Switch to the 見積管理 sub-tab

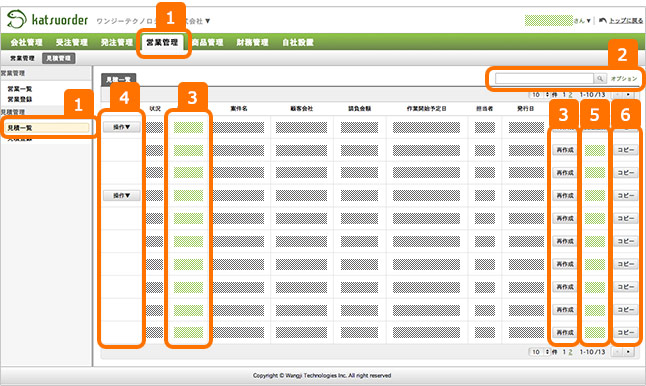[x=59, y=58]
